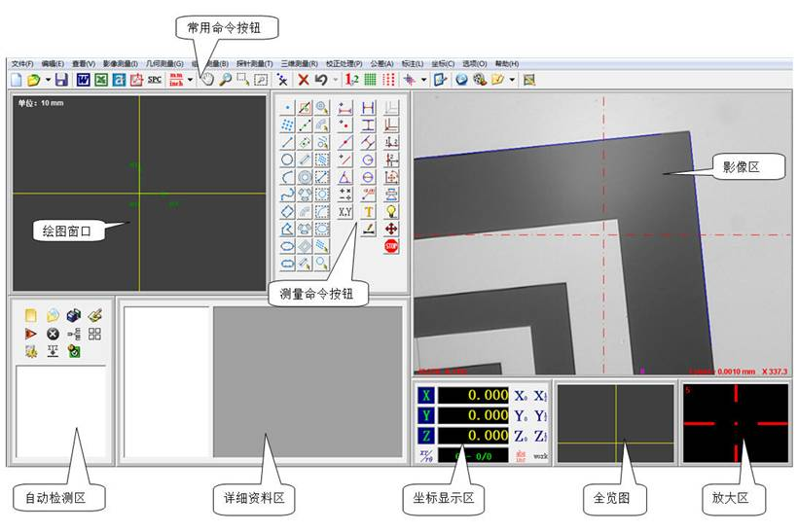Toggle the green grid display button
The image size is (798, 532).
[370, 79]
